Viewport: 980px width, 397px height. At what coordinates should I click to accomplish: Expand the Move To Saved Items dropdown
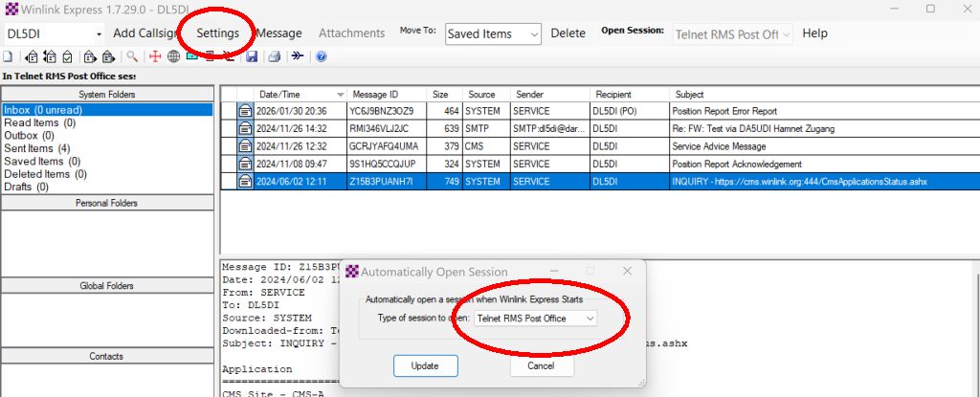[532, 34]
